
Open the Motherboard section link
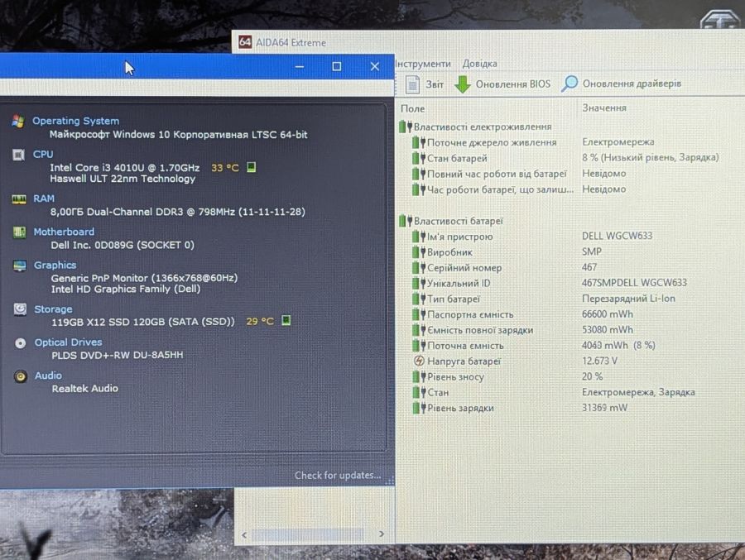64,232
